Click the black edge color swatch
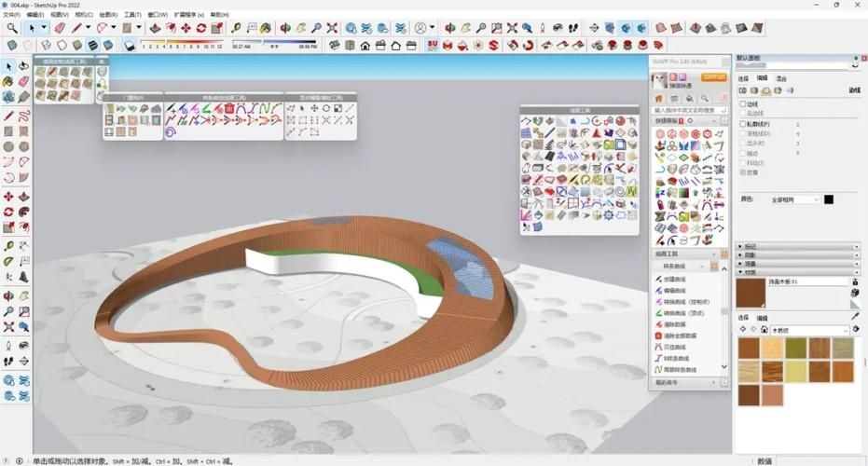Image resolution: width=868 pixels, height=466 pixels. point(828,199)
